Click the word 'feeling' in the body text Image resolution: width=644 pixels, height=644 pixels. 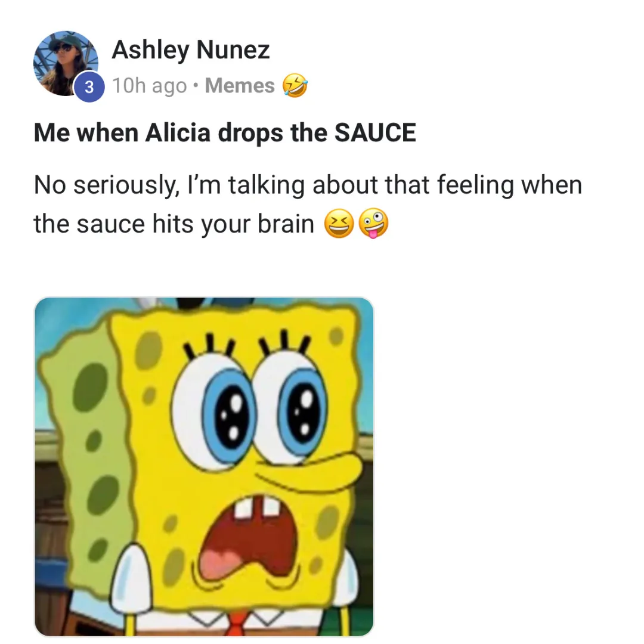(475, 185)
